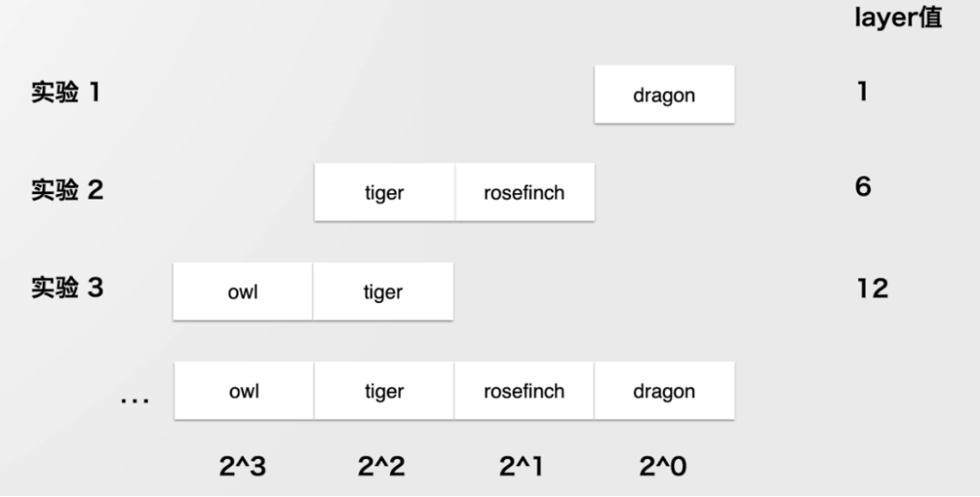Select the owl box in the 实验 3 row
Screen dimensions: 980x497
click(243, 292)
